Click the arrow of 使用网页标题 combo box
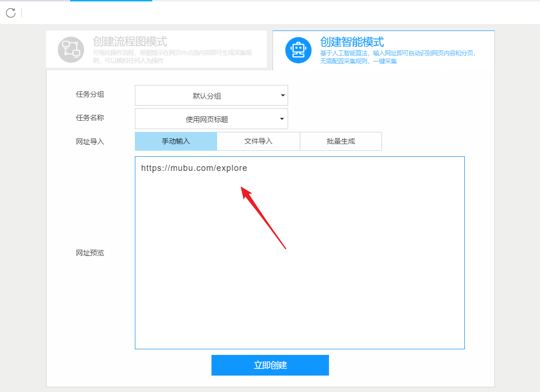The image size is (540, 392). point(282,119)
